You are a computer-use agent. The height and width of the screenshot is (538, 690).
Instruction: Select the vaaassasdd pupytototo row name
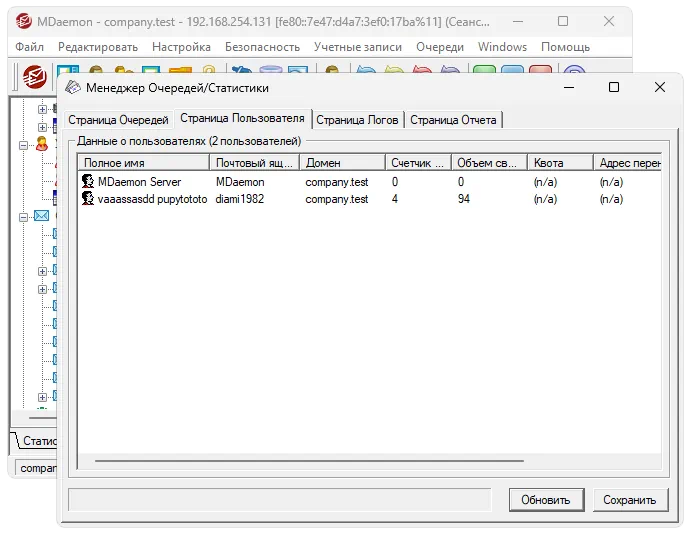(152, 199)
